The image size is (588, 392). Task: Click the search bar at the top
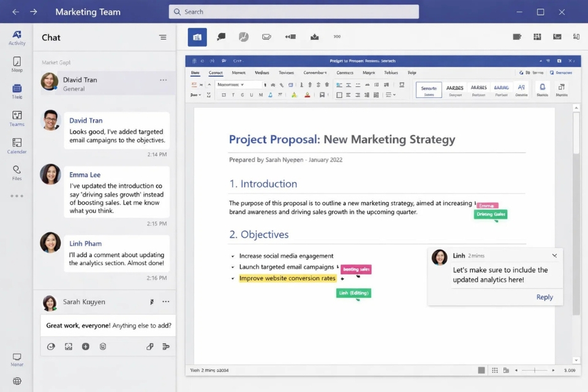293,12
